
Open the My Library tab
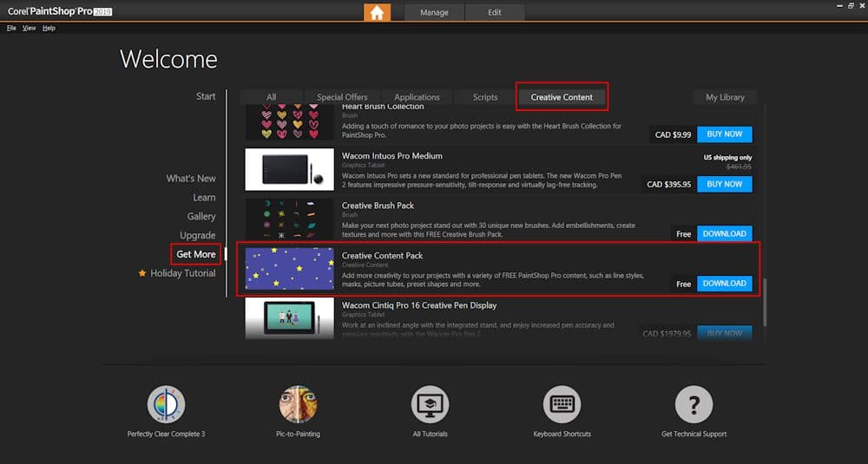725,97
